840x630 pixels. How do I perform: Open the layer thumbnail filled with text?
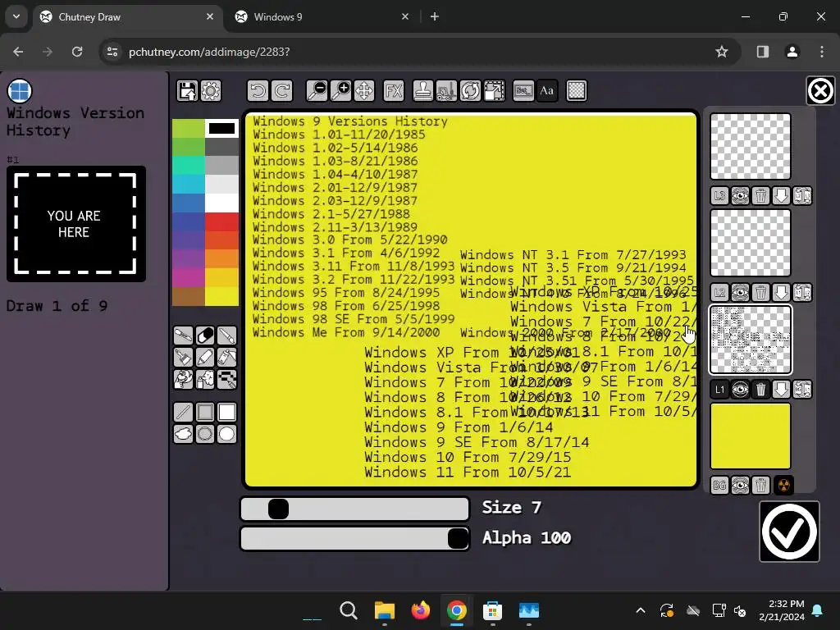pyautogui.click(x=751, y=340)
